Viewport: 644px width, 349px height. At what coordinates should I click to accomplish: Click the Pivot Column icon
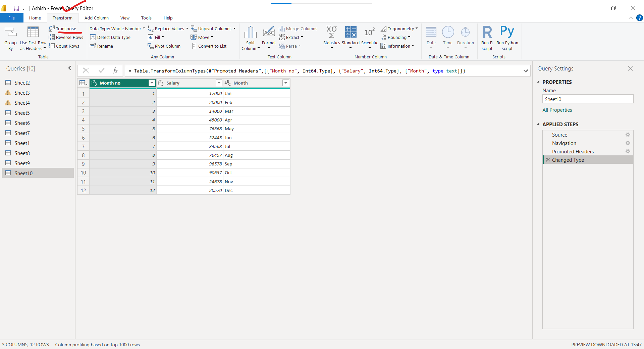(151, 46)
